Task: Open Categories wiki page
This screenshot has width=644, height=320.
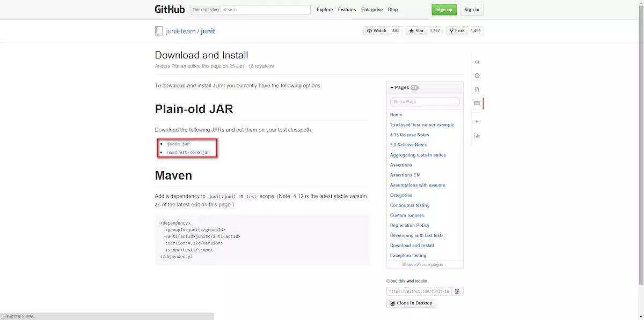Action: (401, 195)
